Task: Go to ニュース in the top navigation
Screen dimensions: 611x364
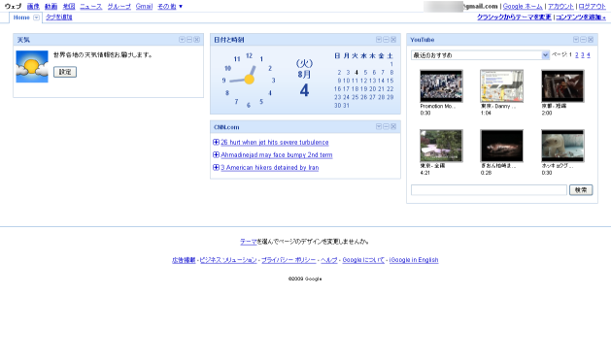Action: pos(90,6)
